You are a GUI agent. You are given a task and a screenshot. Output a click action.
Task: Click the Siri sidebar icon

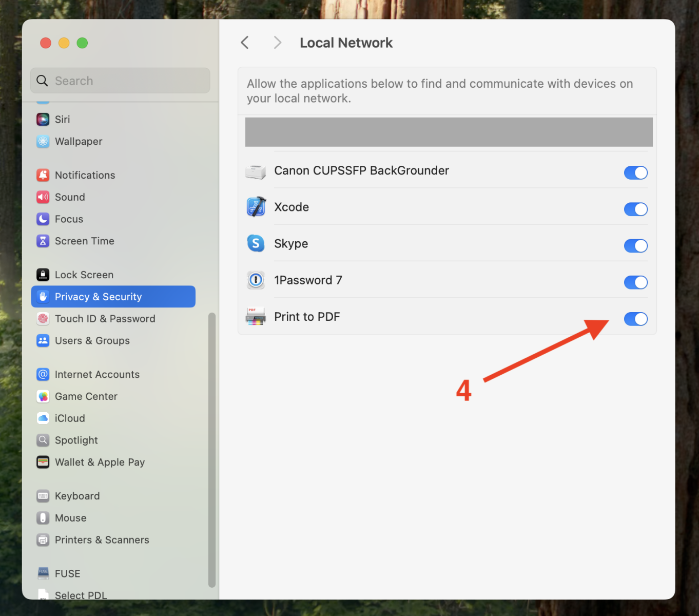(x=43, y=120)
